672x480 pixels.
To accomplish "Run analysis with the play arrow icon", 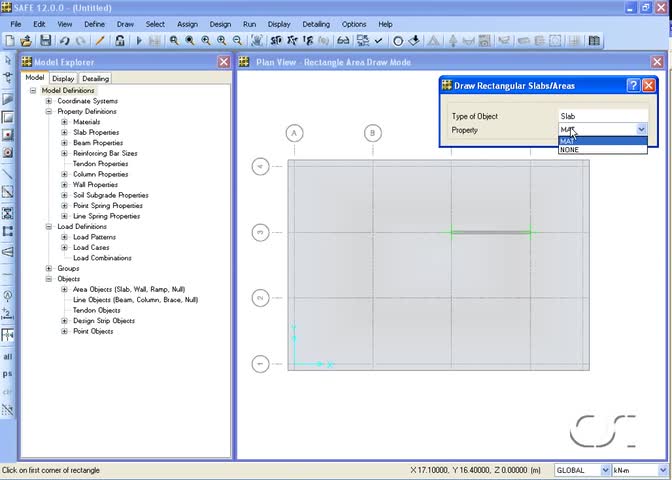I will point(139,41).
